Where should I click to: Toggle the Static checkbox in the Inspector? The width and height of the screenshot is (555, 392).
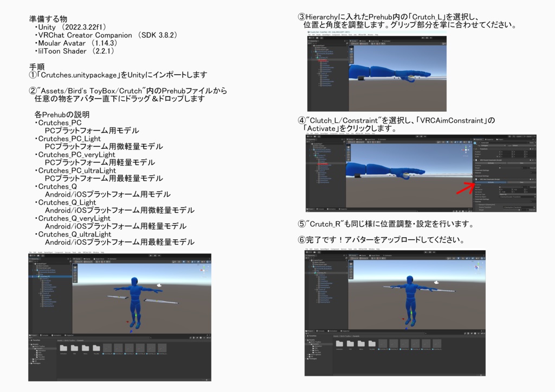(x=528, y=142)
